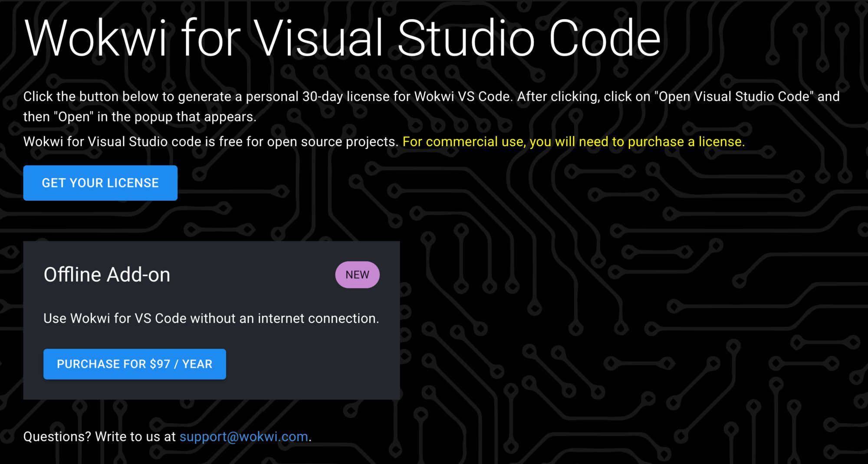
Task: Click the "Use Wokwi for VS Code without" description
Action: point(139,319)
